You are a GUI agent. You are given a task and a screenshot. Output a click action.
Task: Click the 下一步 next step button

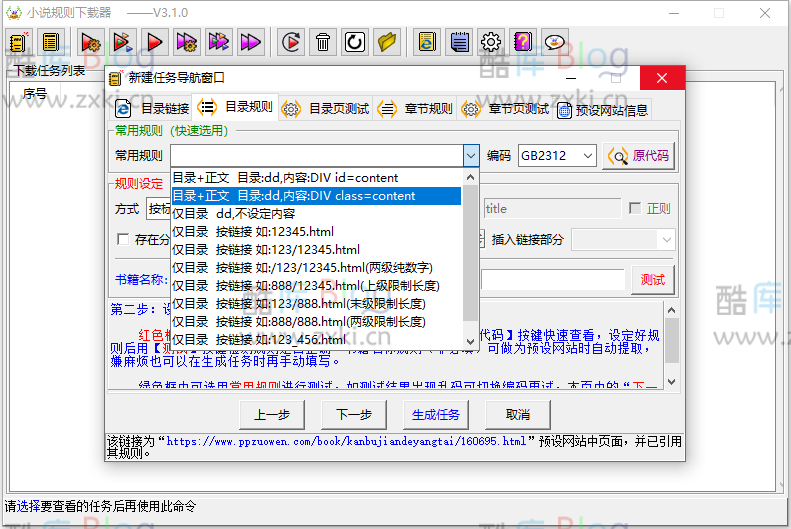coord(354,415)
